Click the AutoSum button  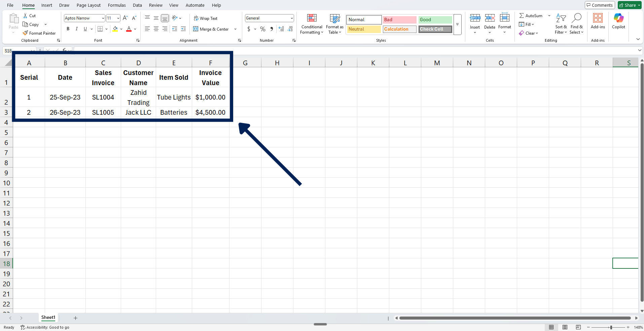pos(531,16)
